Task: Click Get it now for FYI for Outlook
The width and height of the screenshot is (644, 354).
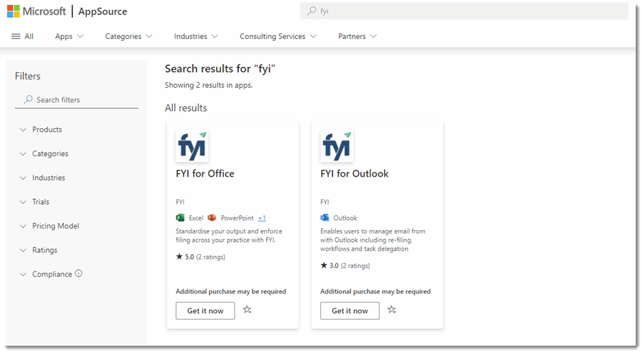Action: point(350,311)
